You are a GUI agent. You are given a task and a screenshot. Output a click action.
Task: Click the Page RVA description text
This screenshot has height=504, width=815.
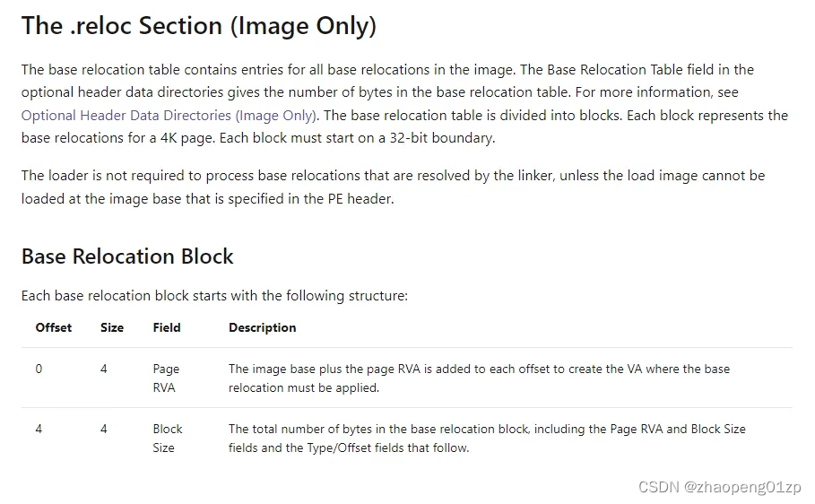tap(480, 378)
